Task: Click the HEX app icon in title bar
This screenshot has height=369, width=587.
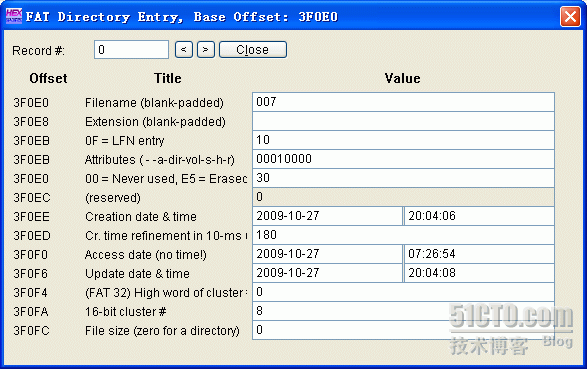Action: (x=13, y=16)
